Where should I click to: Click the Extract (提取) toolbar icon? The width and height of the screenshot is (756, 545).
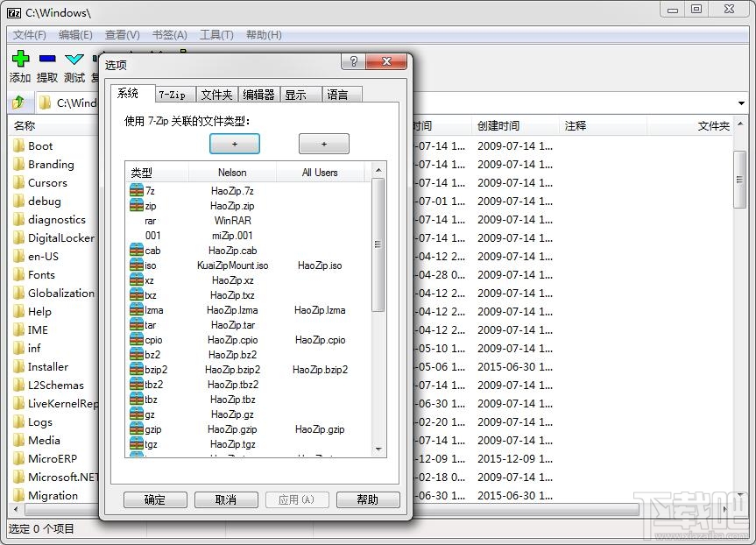click(x=49, y=60)
